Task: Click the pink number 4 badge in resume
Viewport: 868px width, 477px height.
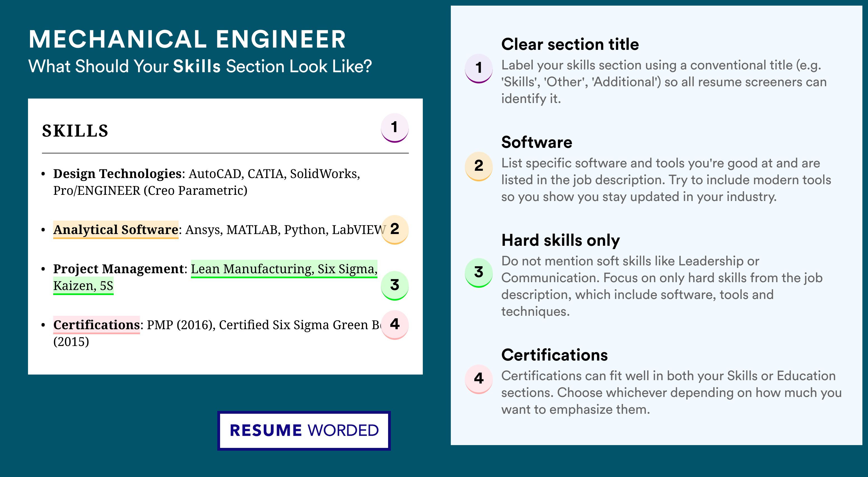Action: pyautogui.click(x=394, y=324)
